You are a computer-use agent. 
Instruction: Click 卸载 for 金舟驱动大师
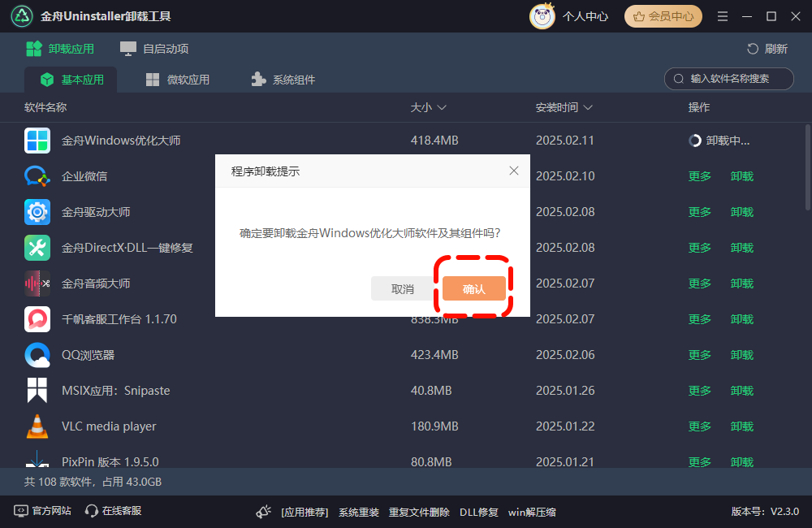pyautogui.click(x=741, y=212)
